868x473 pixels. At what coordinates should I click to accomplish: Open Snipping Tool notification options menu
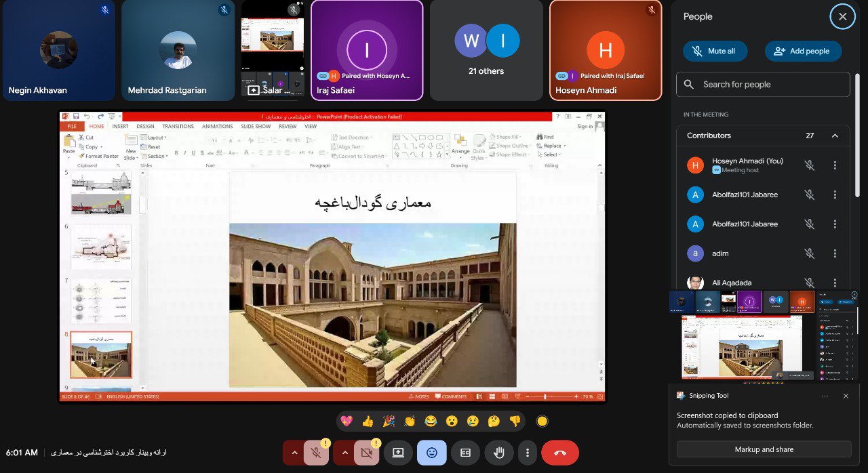(x=825, y=396)
